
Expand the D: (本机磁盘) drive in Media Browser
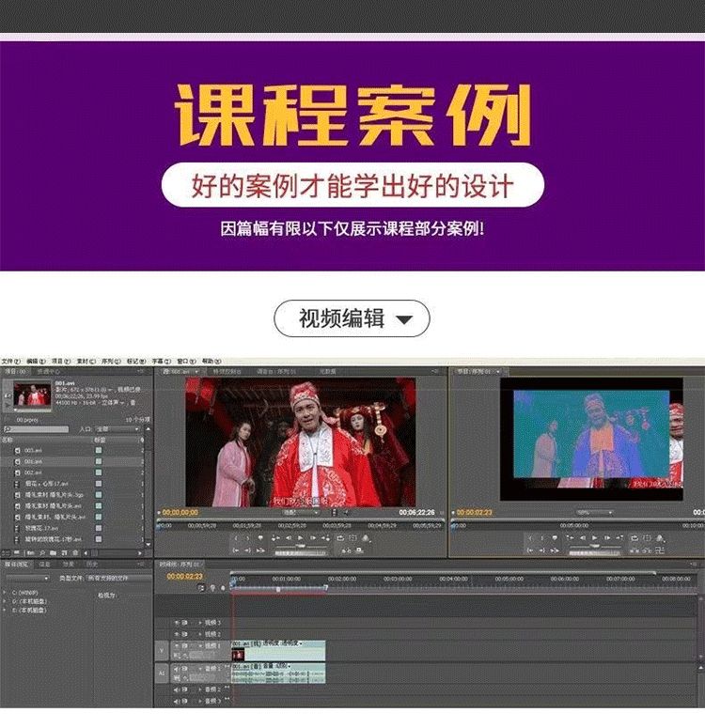(x=5, y=601)
